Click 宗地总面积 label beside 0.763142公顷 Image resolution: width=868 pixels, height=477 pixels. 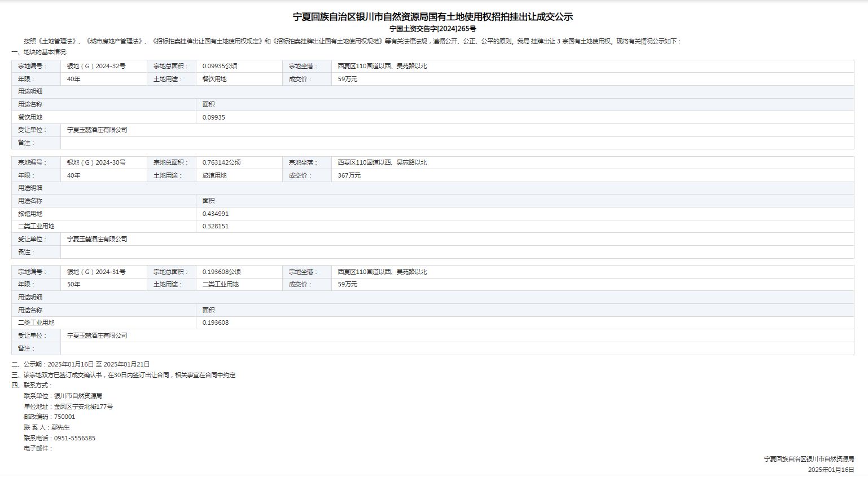[170, 162]
